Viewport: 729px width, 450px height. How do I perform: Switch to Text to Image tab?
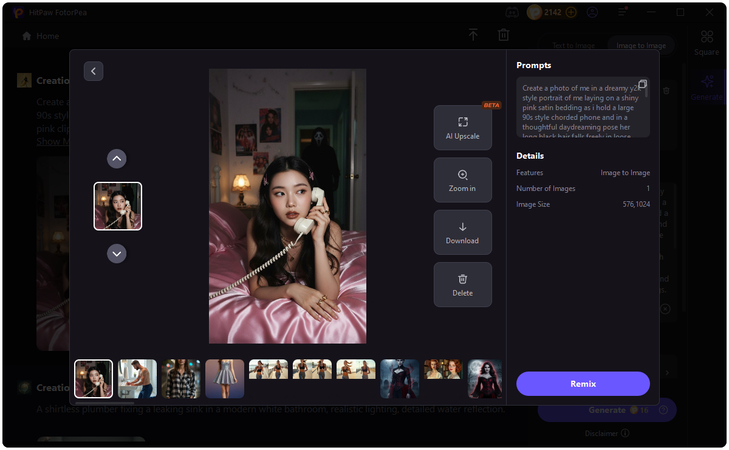coord(573,45)
